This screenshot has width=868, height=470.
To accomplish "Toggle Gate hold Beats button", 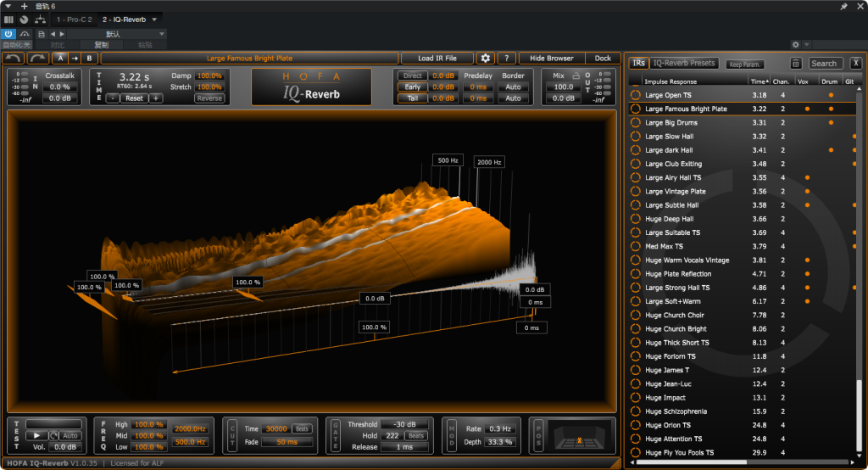I will pos(416,435).
